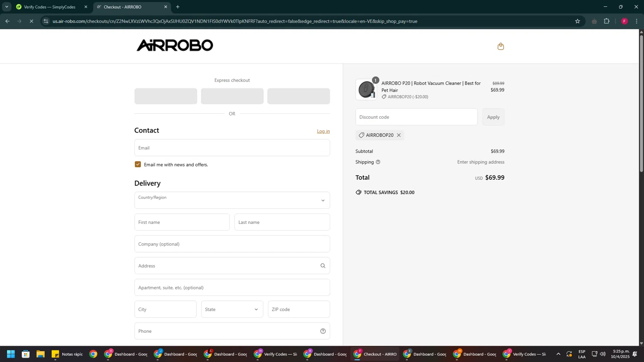Open the volume control in tray
This screenshot has height=362, width=644.
click(x=603, y=354)
